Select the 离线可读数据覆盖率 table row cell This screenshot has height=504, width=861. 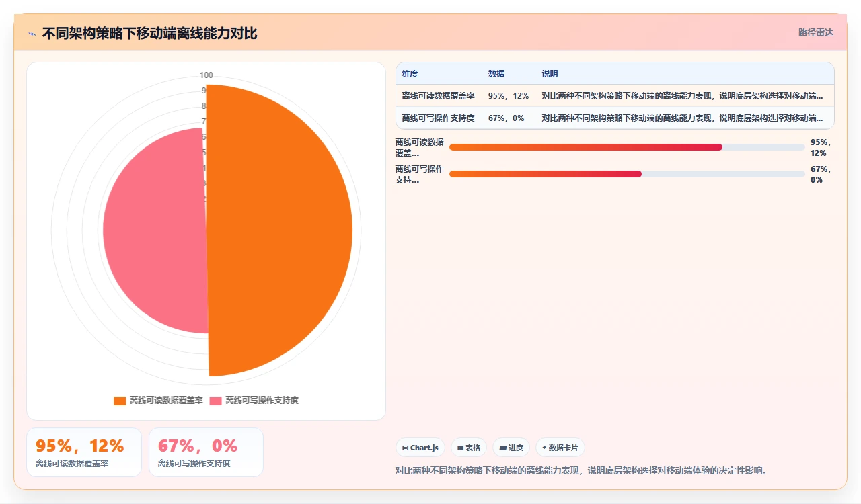pos(438,96)
